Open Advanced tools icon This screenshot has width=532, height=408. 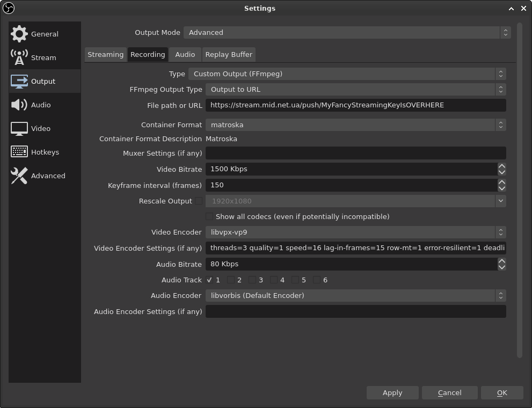point(19,176)
